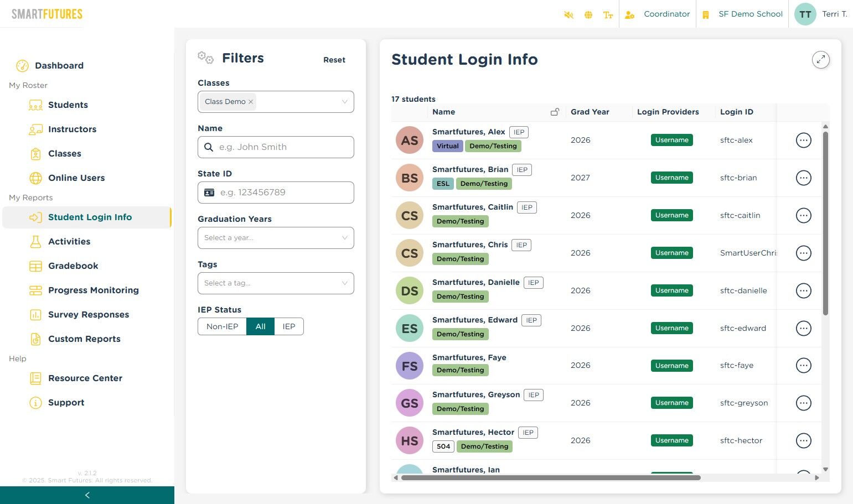Open the language globe icon in header
This screenshot has height=504, width=853.
pyautogui.click(x=588, y=15)
